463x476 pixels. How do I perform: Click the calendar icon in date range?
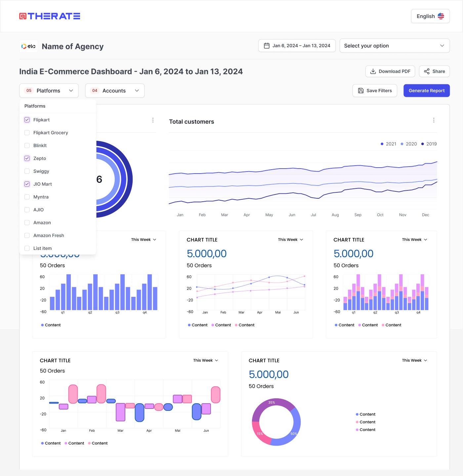tap(267, 46)
